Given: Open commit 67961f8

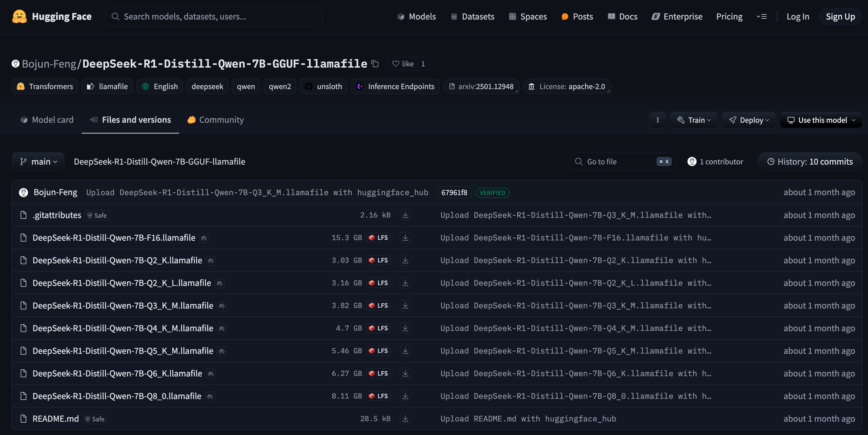Looking at the screenshot, I should point(454,192).
